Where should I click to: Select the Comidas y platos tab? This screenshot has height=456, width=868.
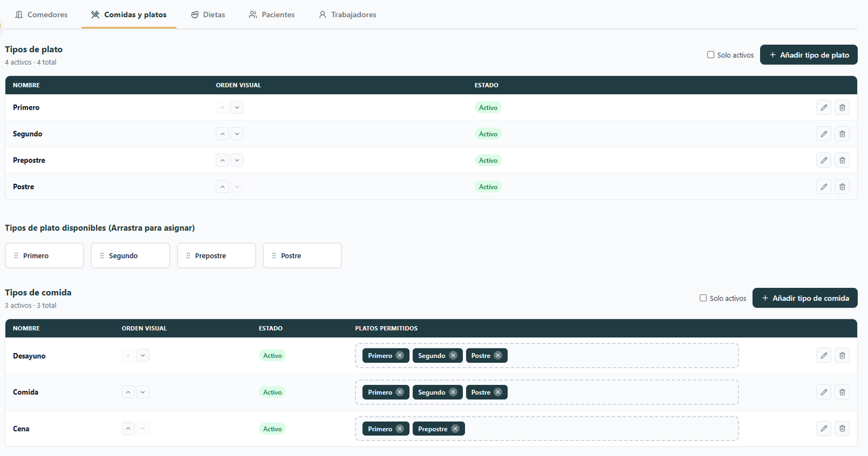[129, 15]
